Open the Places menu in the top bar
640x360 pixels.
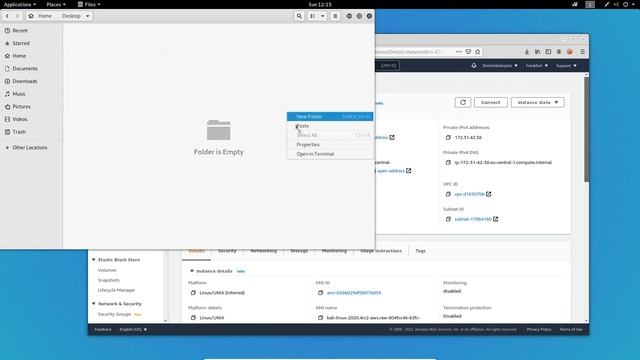click(56, 4)
